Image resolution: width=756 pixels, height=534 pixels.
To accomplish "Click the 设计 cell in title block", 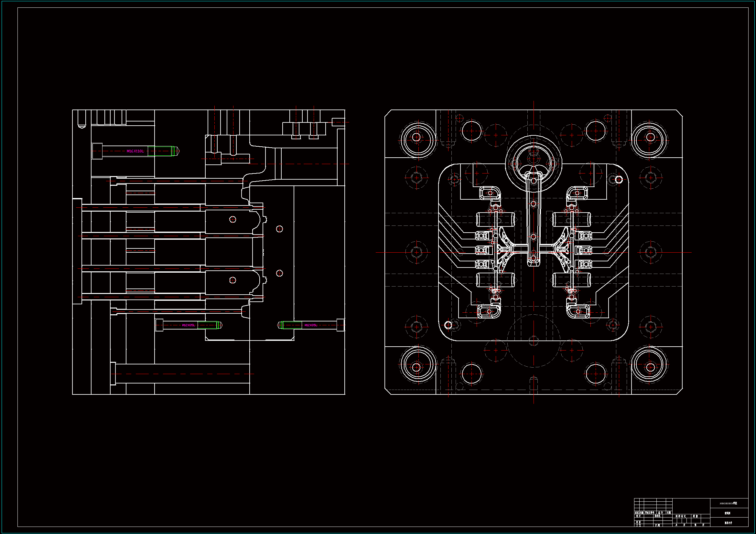I will point(638,516).
